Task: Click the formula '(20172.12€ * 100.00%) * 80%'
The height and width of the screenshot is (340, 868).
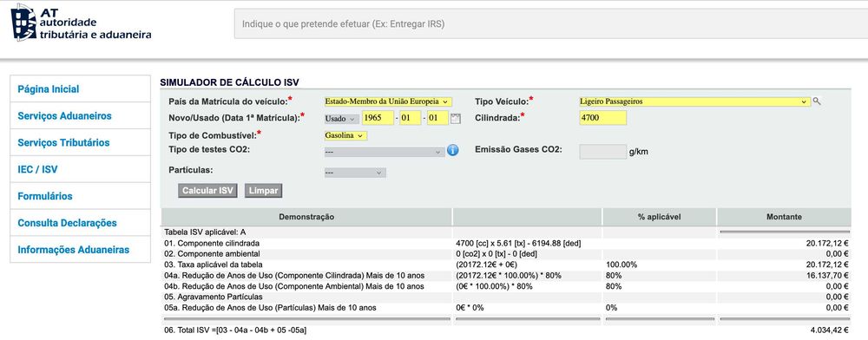Action: click(x=508, y=275)
